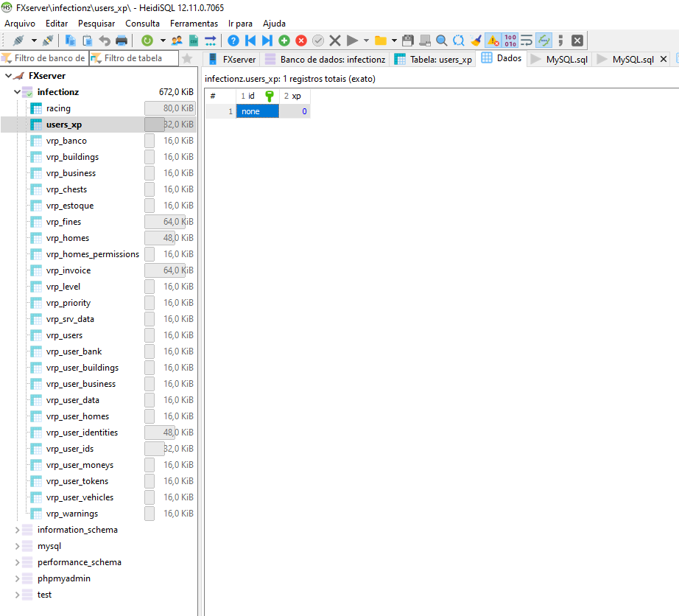Image resolution: width=679 pixels, height=616 pixels.
Task: Click the Undo arrow icon
Action: click(x=105, y=41)
